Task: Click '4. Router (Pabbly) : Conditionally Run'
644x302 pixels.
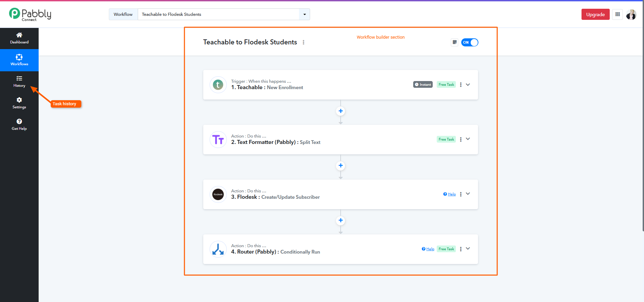Action: (275, 252)
